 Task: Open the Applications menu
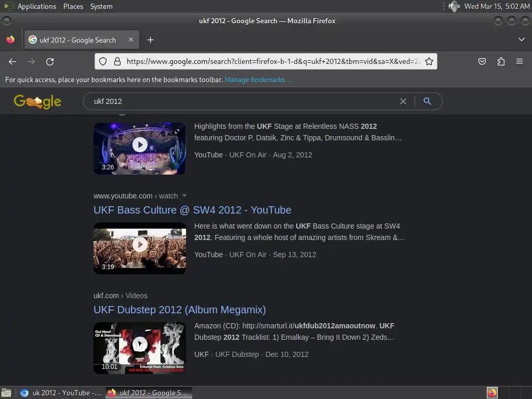pyautogui.click(x=37, y=6)
